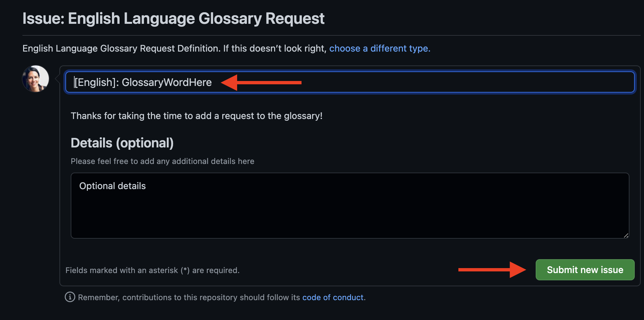Click 'Please feel free to add' helper text

point(162,161)
